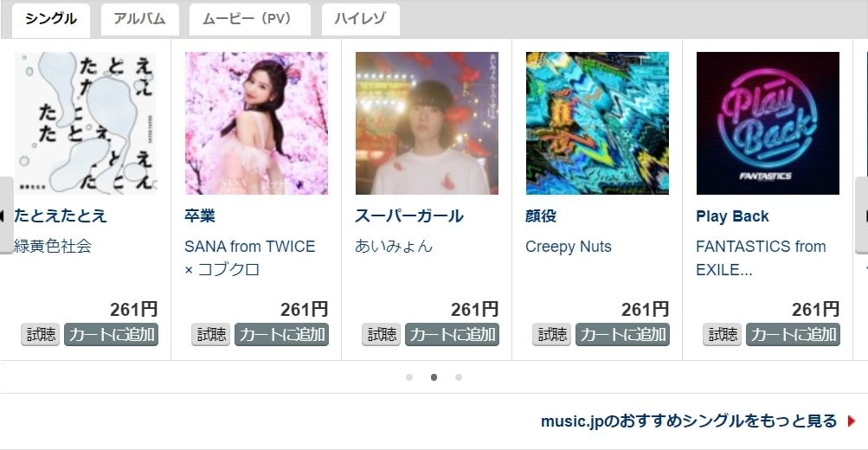Image resolution: width=868 pixels, height=450 pixels.
Task: Add 卒業 to cart with カートに追加
Action: click(282, 335)
